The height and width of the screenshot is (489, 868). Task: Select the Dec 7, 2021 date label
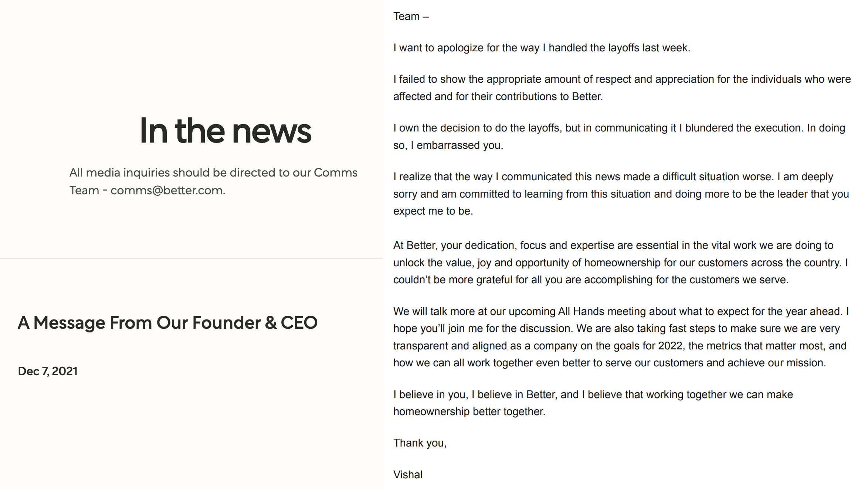pos(48,371)
